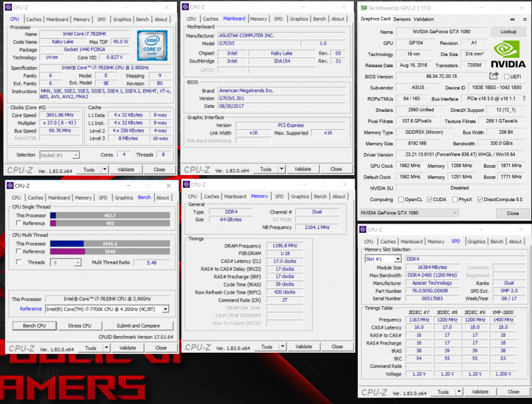Click the DRAM Frequency value 1196.8 MHz
This screenshot has width=532, height=404.
(285, 246)
